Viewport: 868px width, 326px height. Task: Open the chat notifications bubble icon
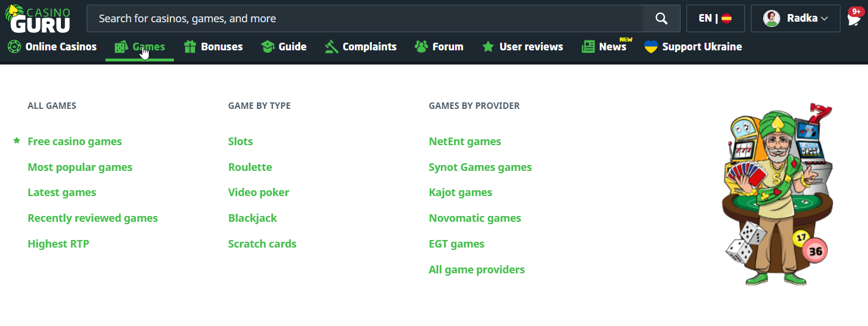pos(854,19)
